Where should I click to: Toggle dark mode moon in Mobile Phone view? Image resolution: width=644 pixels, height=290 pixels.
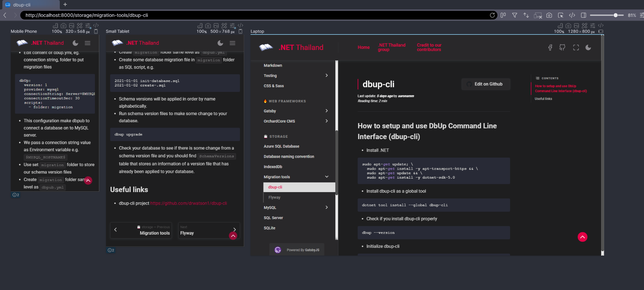click(75, 43)
